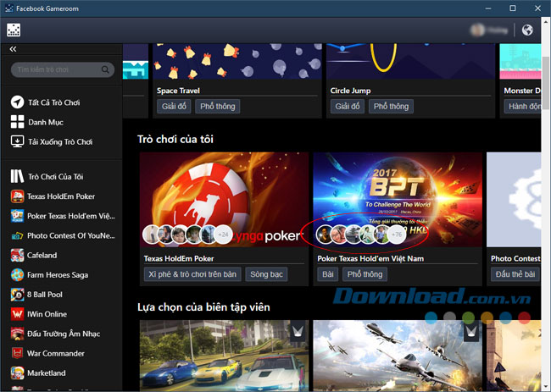The width and height of the screenshot is (551, 392).
Task: Click the Circle Jump title
Action: click(350, 91)
